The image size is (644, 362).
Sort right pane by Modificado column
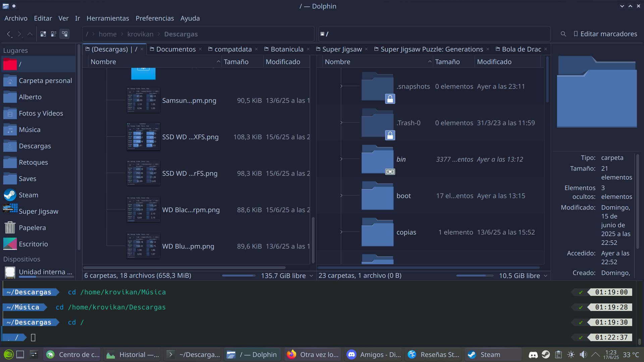(x=507, y=62)
